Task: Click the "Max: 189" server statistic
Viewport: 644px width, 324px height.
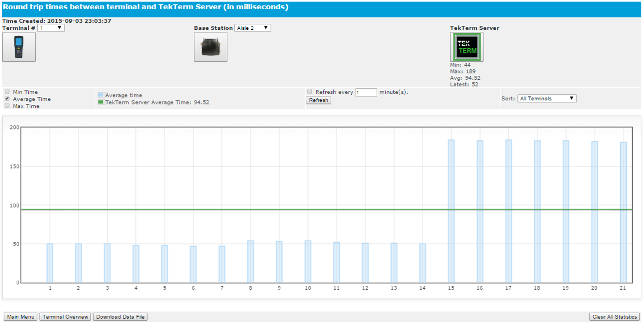Action: pos(463,71)
